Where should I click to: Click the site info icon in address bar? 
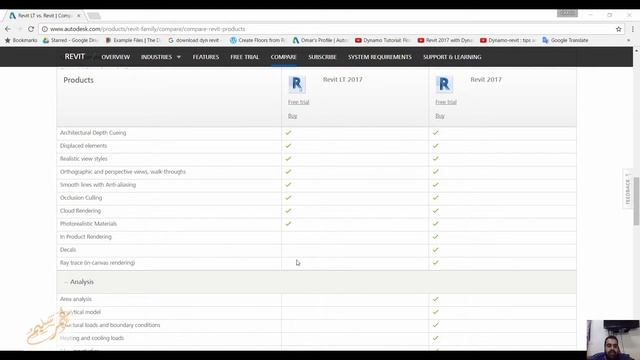[x=45, y=29]
